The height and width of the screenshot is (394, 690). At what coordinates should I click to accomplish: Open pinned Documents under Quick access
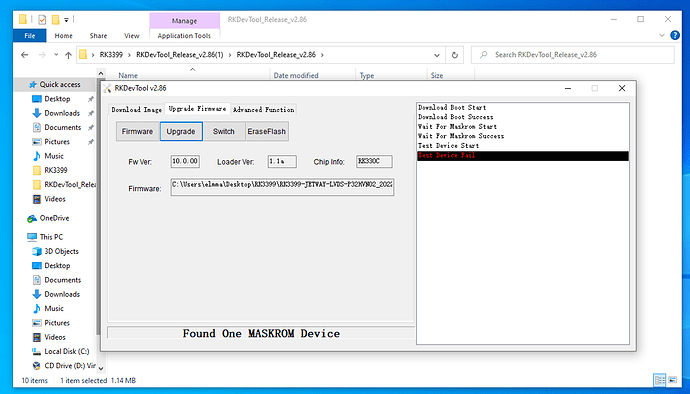[x=62, y=127]
